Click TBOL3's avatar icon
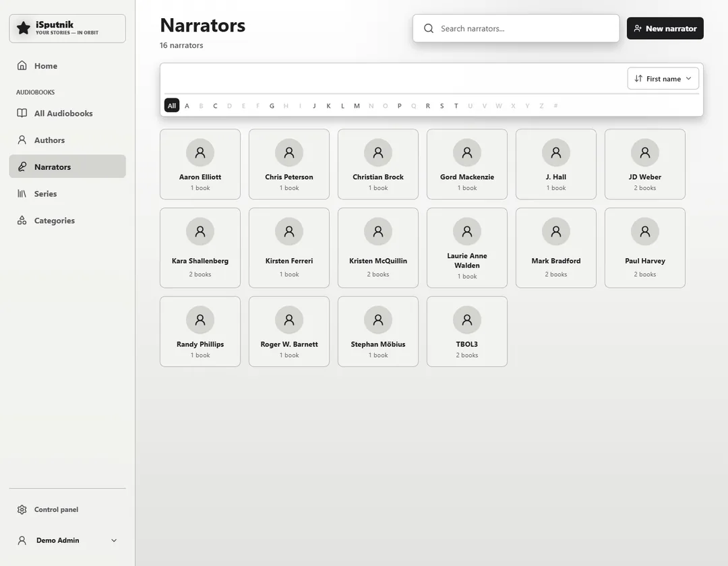The width and height of the screenshot is (728, 566). point(467,319)
